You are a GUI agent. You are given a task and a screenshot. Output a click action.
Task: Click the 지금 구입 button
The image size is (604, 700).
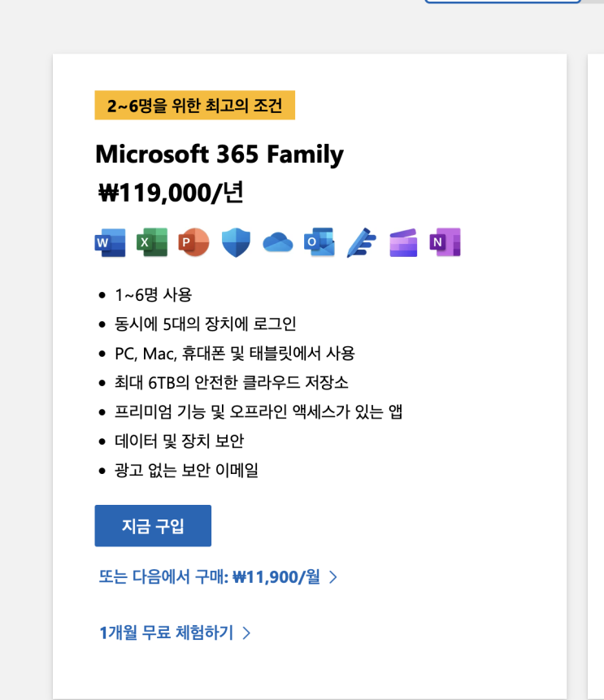(x=153, y=525)
